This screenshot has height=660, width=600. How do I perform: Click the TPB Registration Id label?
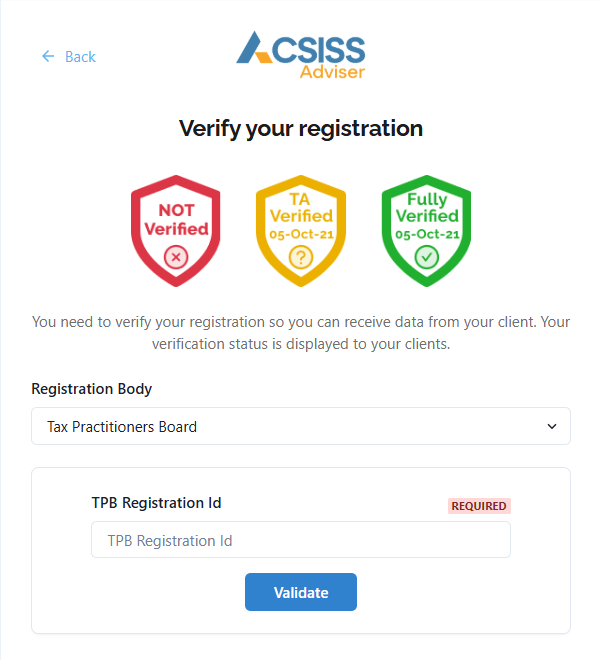[x=156, y=502]
